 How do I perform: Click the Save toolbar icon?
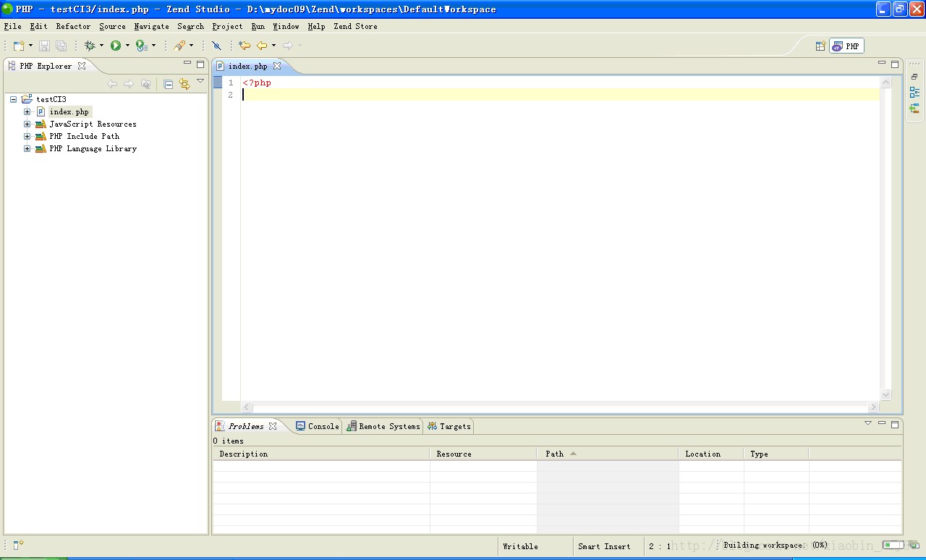click(x=44, y=45)
